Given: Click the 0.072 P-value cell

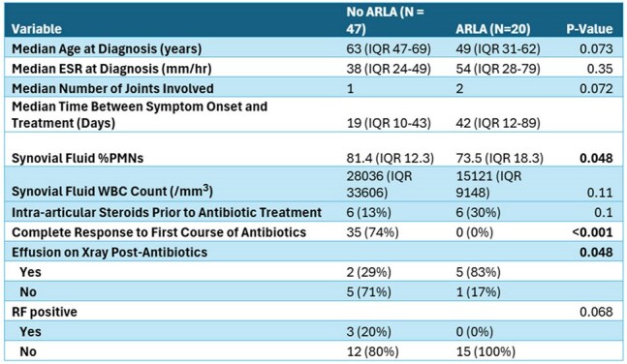Looking at the screenshot, I should [596, 88].
